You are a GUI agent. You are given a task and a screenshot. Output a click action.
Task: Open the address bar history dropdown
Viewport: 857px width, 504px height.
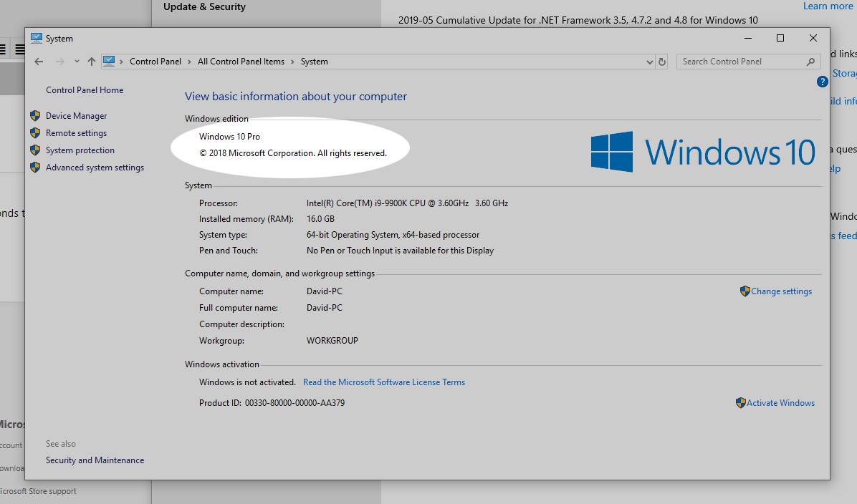coord(649,62)
